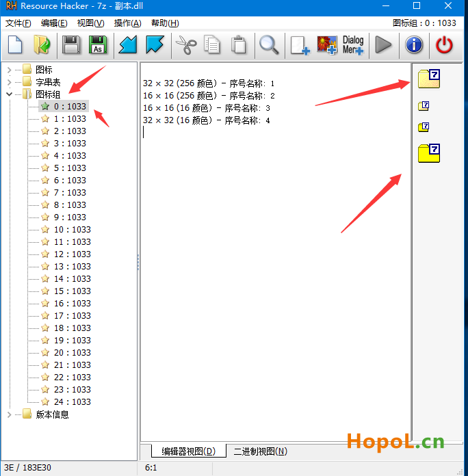Open the 编辑(E) menu
This screenshot has height=476, width=468.
point(54,23)
